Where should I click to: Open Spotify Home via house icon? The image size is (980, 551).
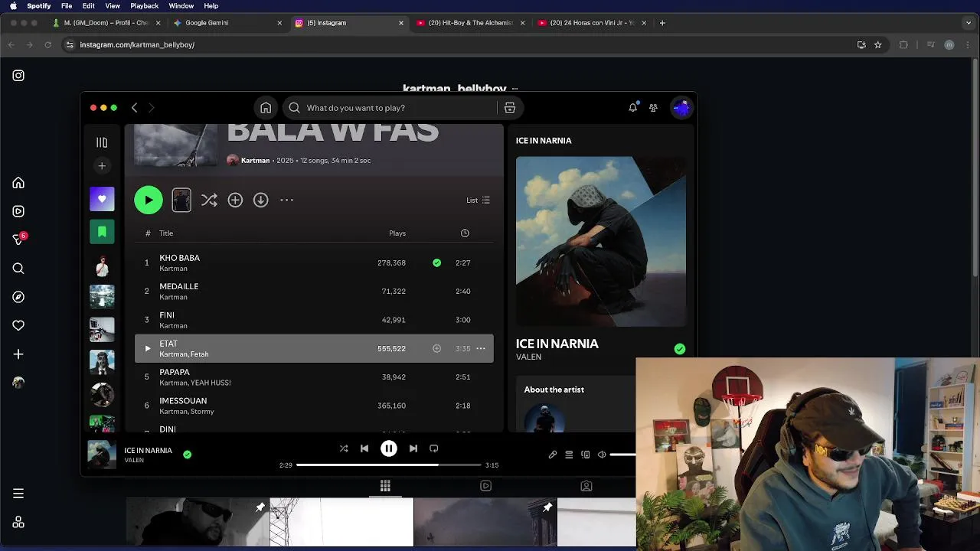pos(266,108)
